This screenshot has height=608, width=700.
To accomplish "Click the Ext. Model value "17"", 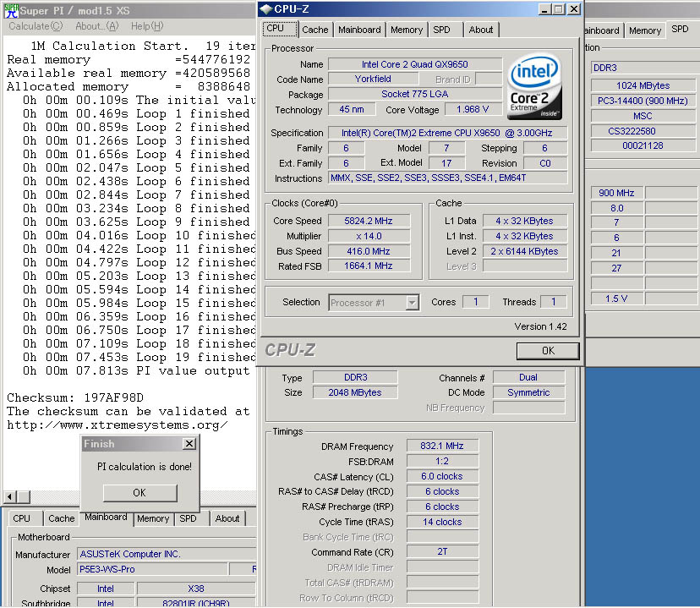I will [446, 163].
